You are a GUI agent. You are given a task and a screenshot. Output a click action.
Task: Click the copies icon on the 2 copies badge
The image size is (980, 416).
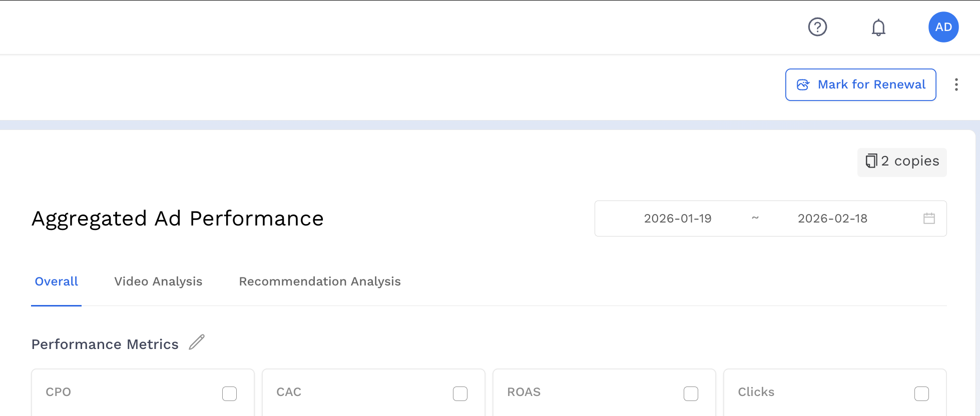tap(871, 161)
